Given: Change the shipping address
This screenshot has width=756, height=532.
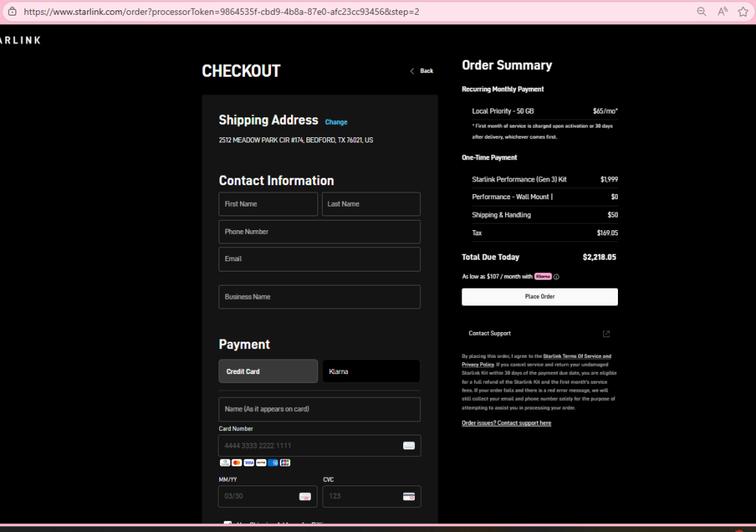Looking at the screenshot, I should (336, 122).
